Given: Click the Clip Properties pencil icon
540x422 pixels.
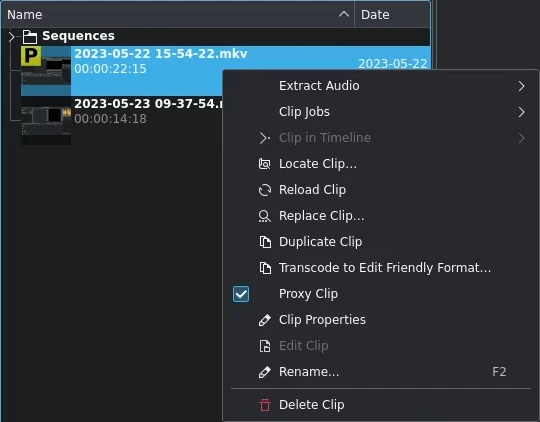Looking at the screenshot, I should 264,320.
